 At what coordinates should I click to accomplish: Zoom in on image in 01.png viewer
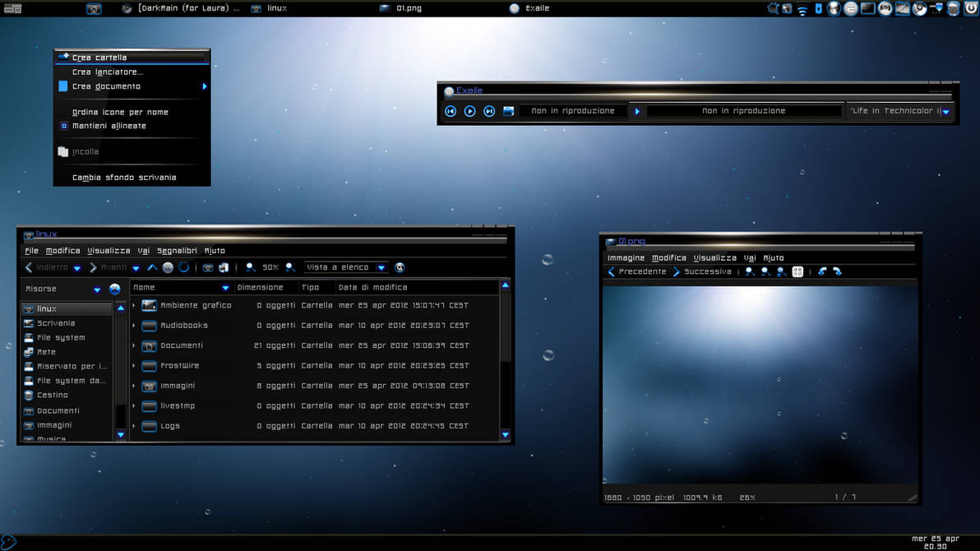[x=749, y=271]
